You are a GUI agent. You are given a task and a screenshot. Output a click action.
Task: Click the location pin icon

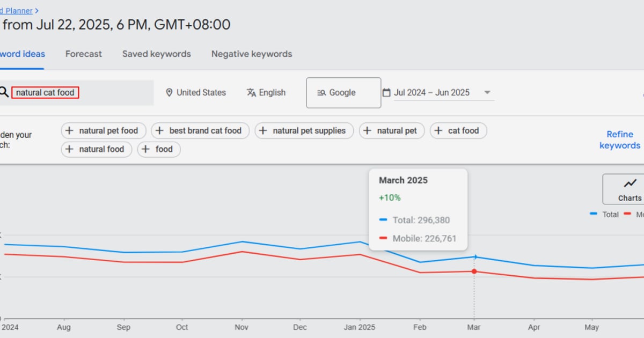[169, 93]
